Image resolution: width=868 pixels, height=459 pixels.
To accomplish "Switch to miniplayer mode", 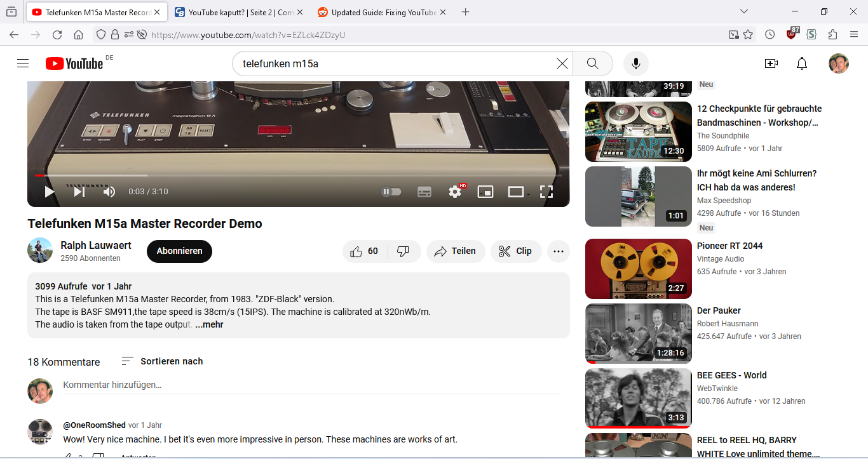I will point(485,192).
